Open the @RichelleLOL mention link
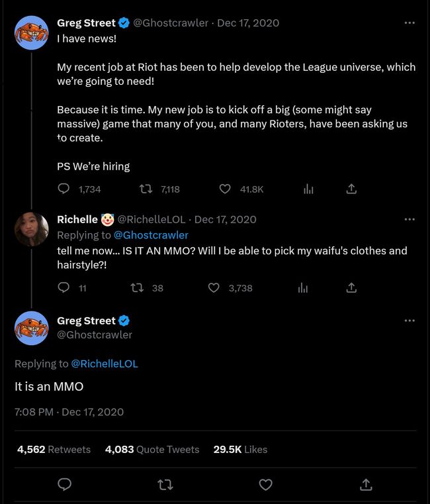 pos(104,364)
